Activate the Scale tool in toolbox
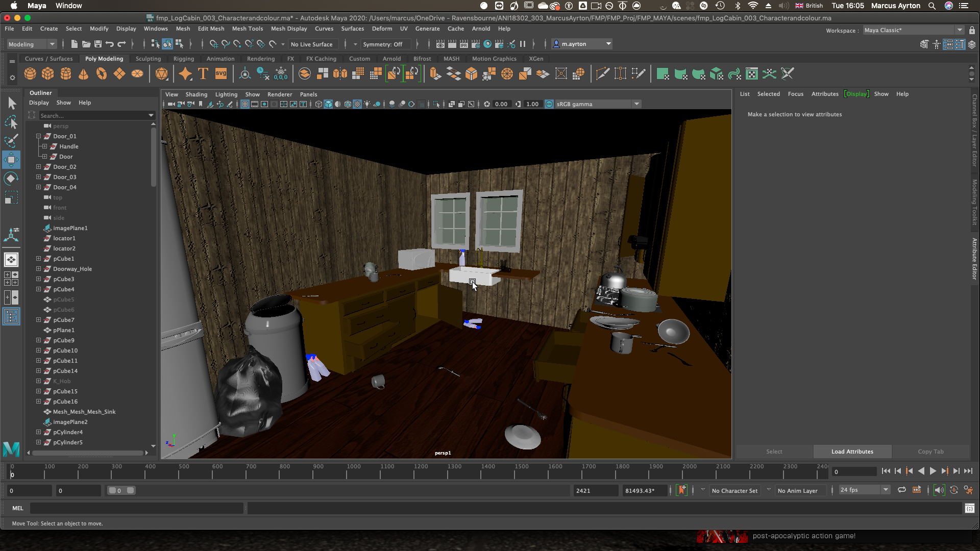 point(11,197)
